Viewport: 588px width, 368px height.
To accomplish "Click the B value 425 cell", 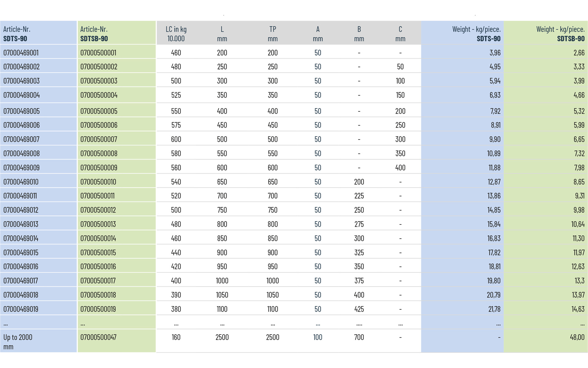I will point(359,309).
